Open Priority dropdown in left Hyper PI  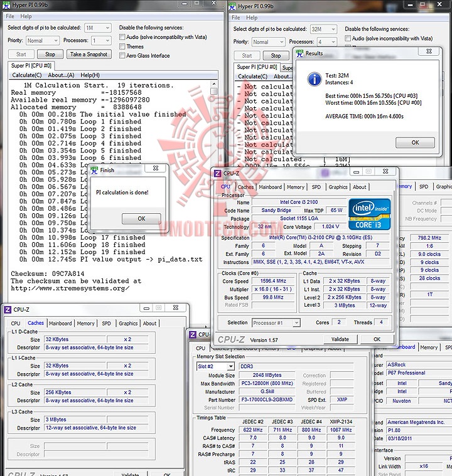click(42, 40)
